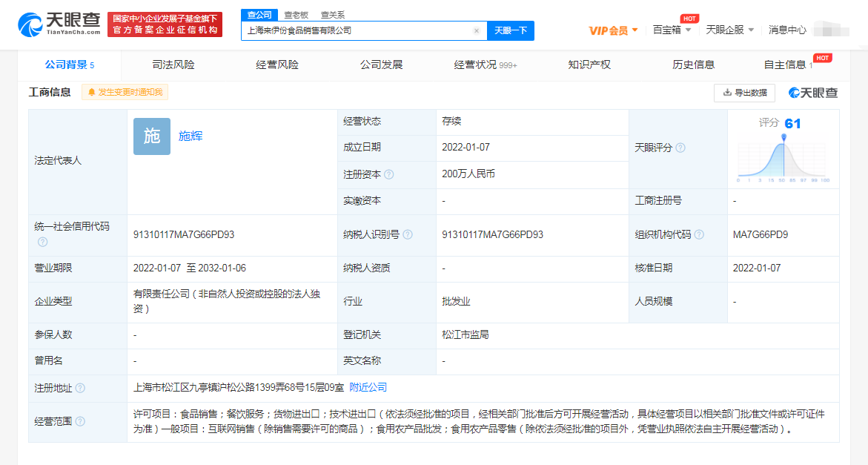868x465 pixels.
Task: Click help icon next to 注册地址
Action: tap(80, 388)
